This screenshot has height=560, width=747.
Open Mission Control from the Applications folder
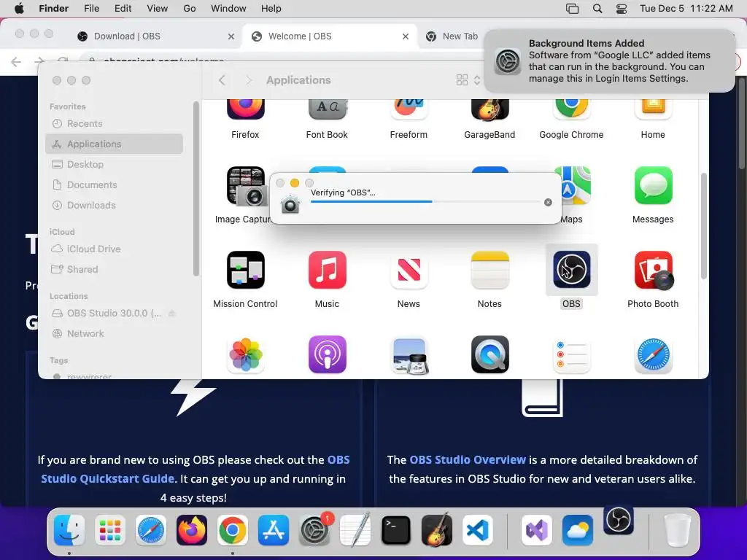[245, 270]
